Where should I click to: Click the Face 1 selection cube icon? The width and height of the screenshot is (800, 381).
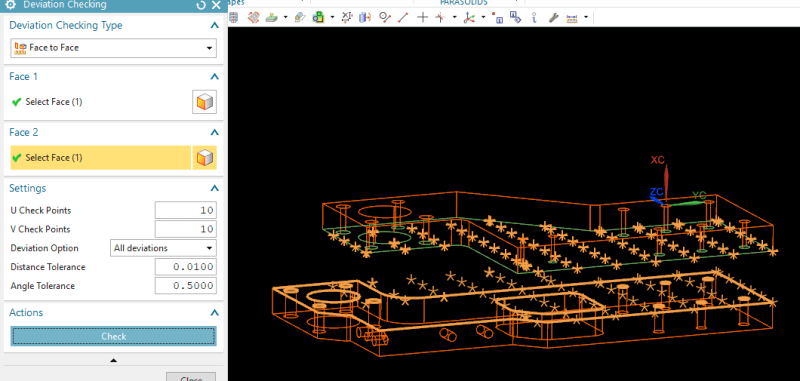[x=205, y=102]
